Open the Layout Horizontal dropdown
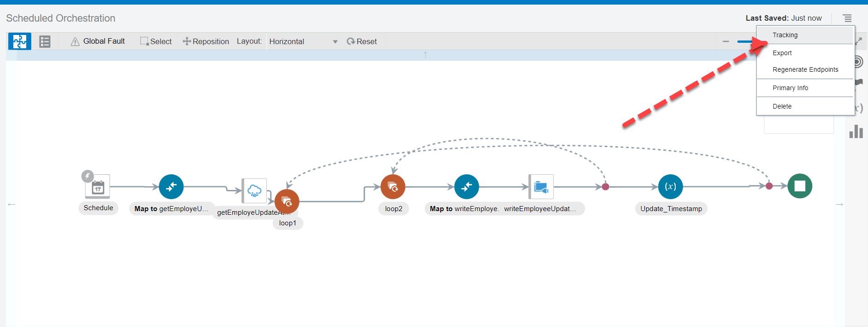 303,41
